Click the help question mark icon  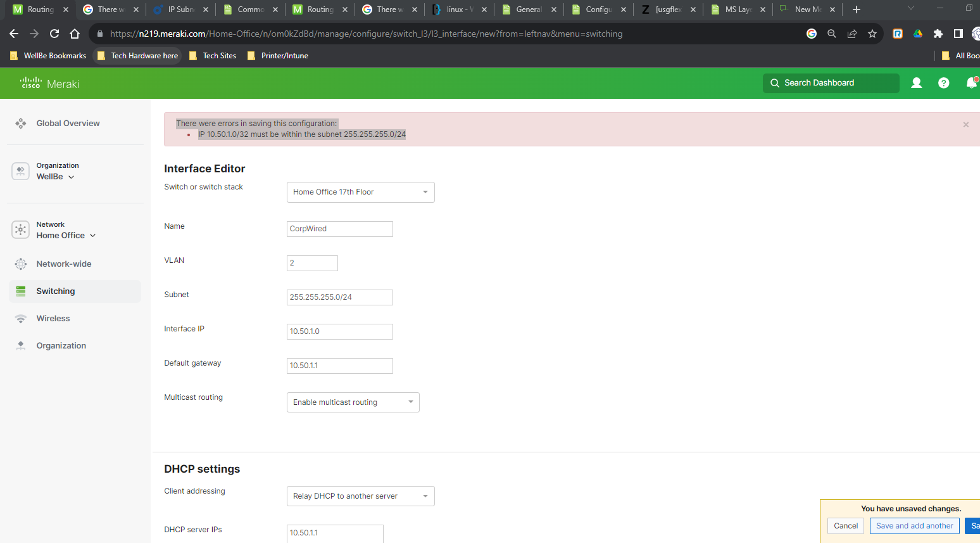click(944, 83)
